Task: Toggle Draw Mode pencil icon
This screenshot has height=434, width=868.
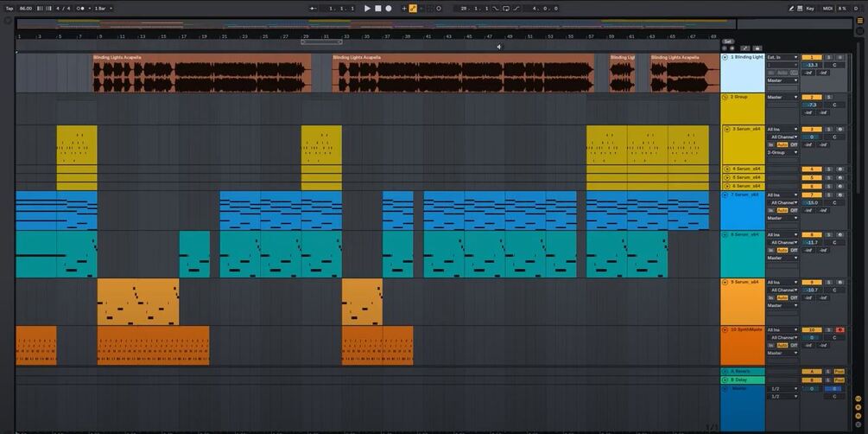Action: pos(792,9)
